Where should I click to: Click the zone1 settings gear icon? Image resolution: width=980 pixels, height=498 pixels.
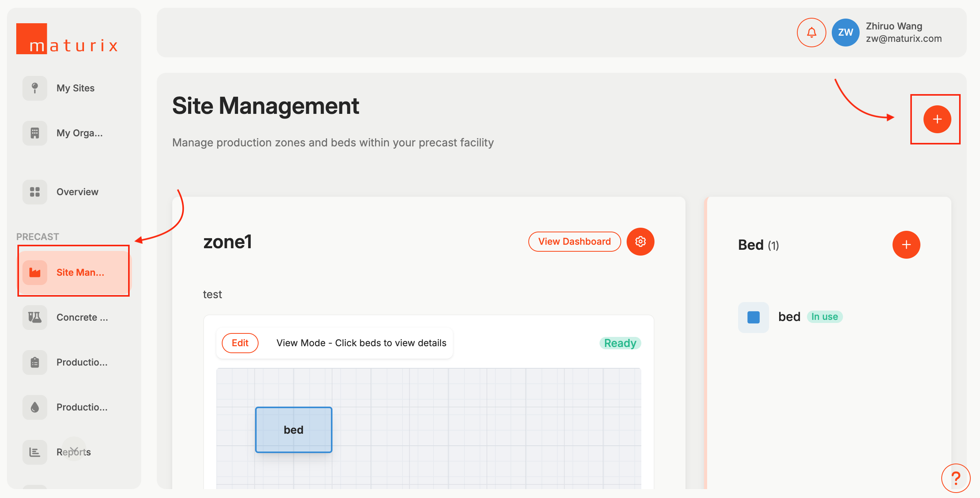(x=640, y=242)
